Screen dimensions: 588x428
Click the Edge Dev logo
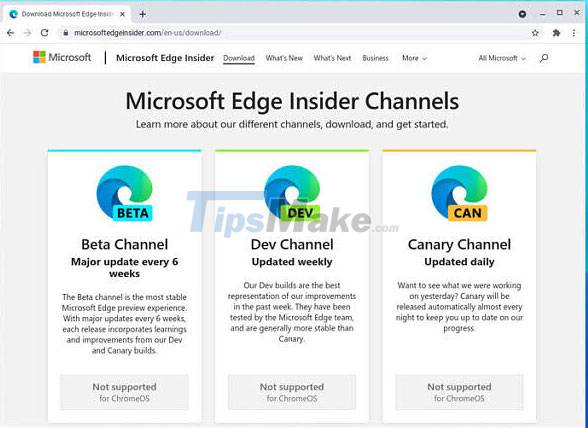tap(292, 193)
